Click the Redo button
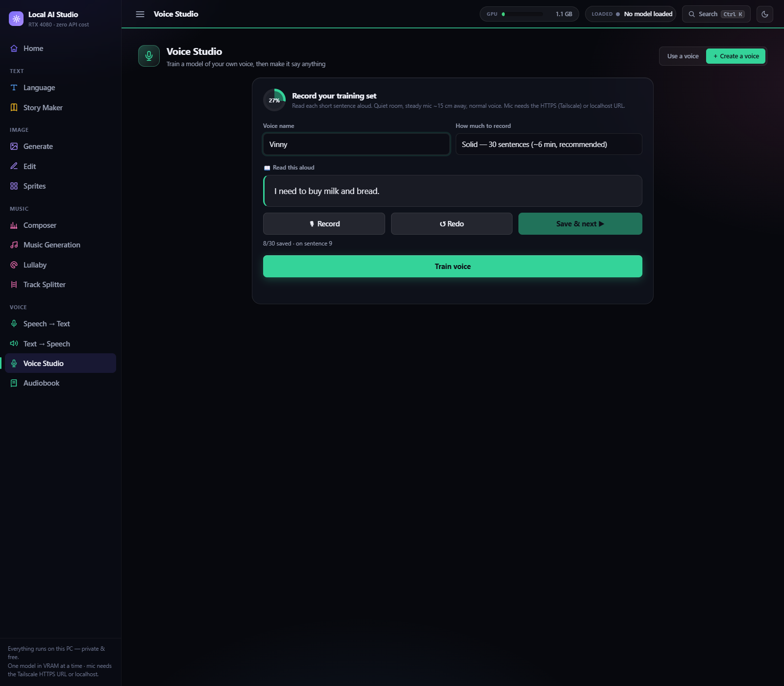The image size is (784, 686). click(452, 224)
